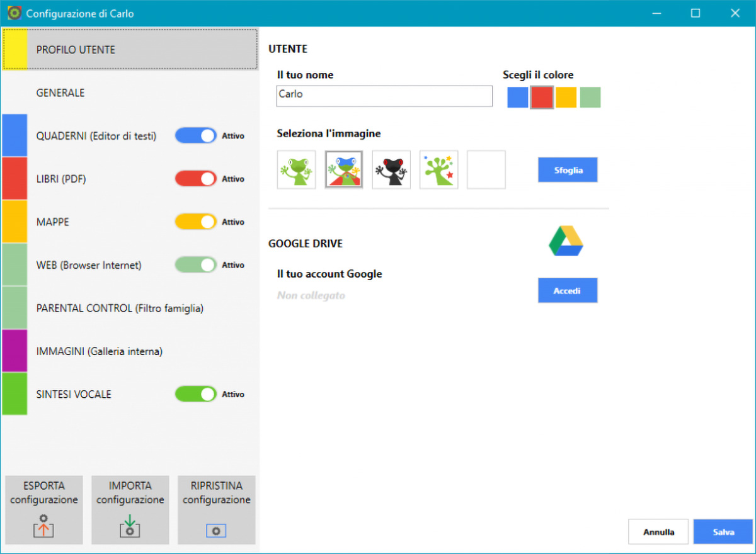756x554 pixels.
Task: Click the Google Drive logo
Action: coord(566,240)
